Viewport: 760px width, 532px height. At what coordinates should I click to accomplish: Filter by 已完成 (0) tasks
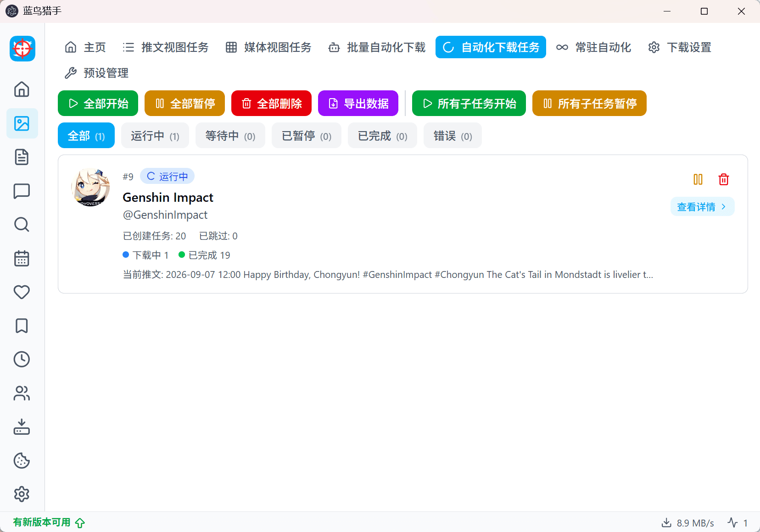(x=382, y=135)
